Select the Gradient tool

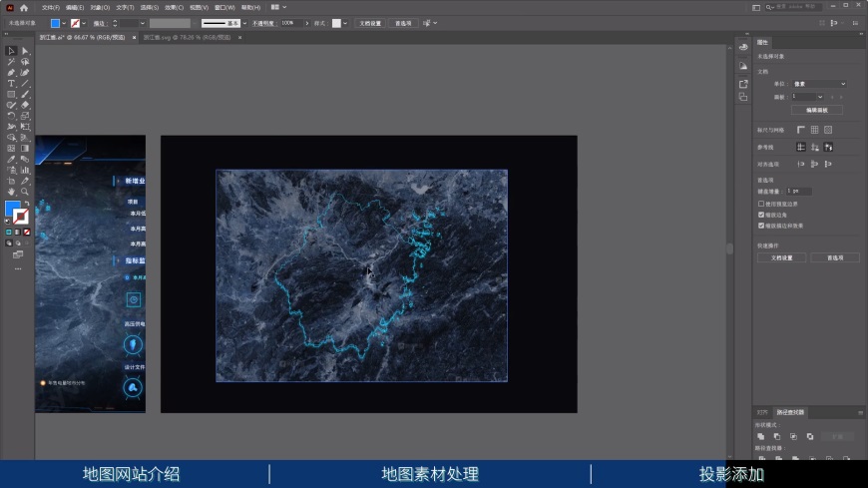pyautogui.click(x=25, y=149)
